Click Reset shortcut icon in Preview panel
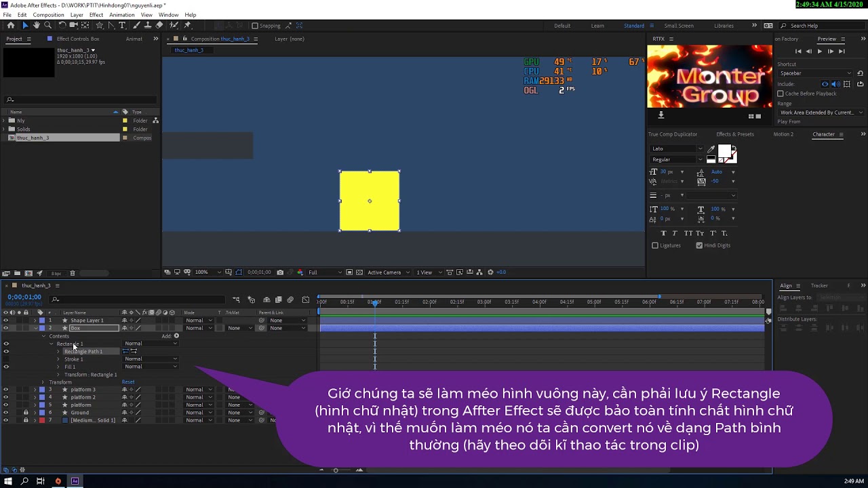868x488 pixels. tap(861, 73)
